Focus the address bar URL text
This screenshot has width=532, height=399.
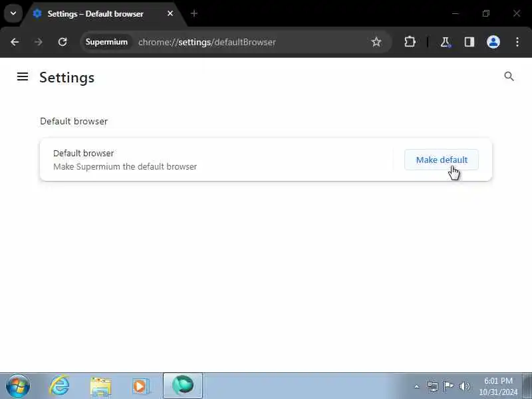(x=207, y=42)
